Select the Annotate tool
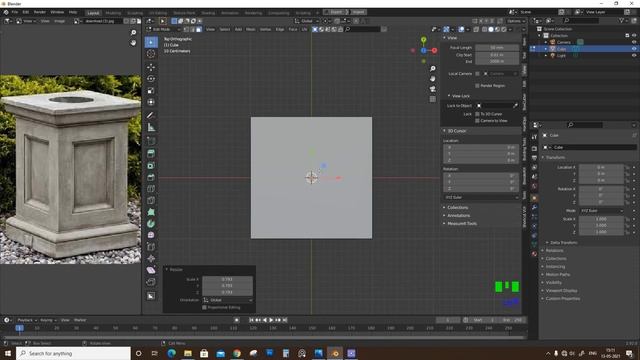Viewport: 640px width, 360px height. pyautogui.click(x=151, y=116)
